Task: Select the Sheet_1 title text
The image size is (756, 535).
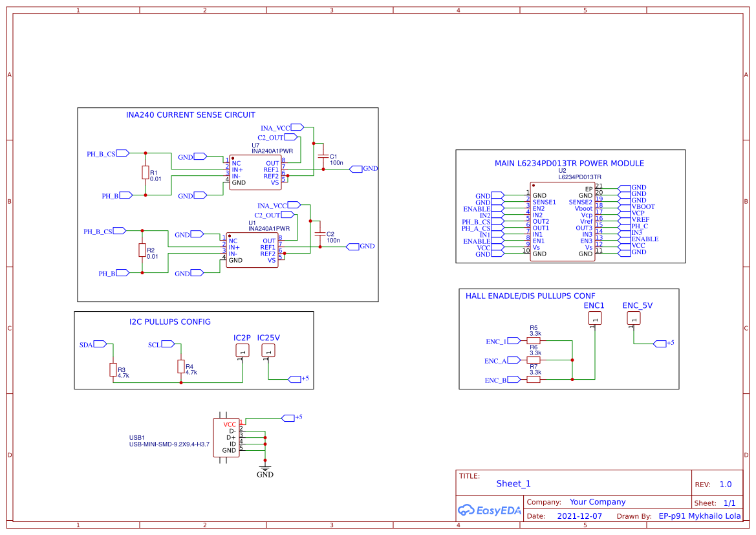Action: point(513,483)
